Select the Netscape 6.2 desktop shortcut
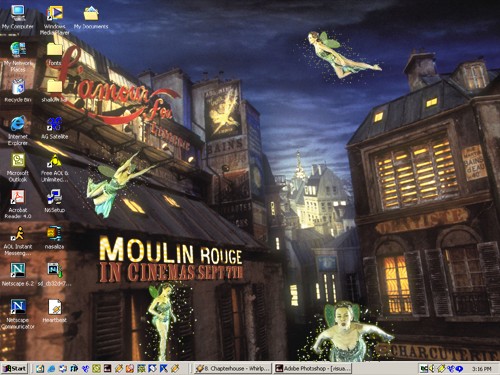The image size is (500, 375). pos(18,274)
